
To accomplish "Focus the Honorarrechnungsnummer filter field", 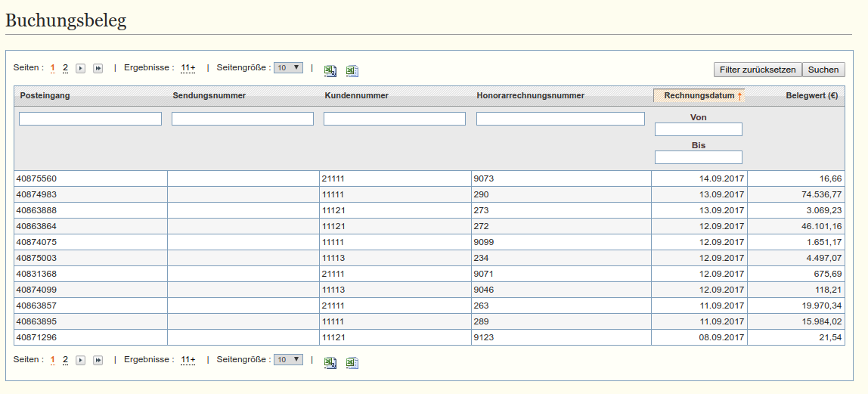I will click(560, 119).
